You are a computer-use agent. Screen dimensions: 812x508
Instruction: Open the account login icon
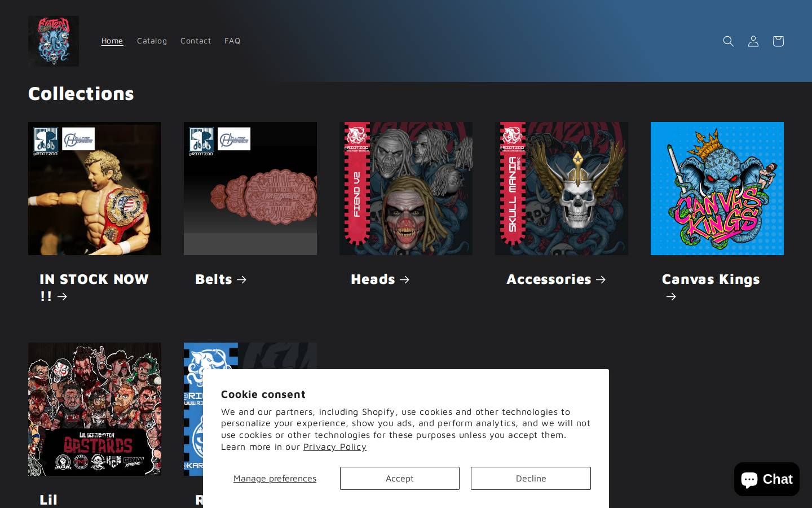pyautogui.click(x=753, y=41)
